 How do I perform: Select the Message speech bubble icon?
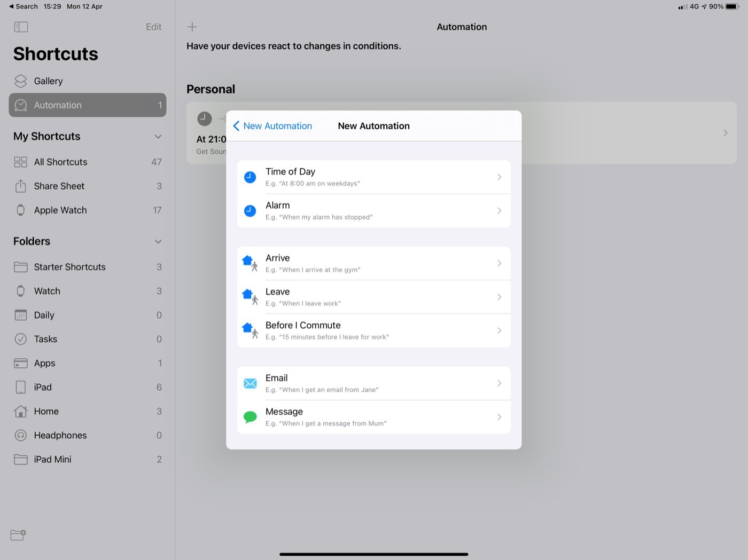[250, 416]
